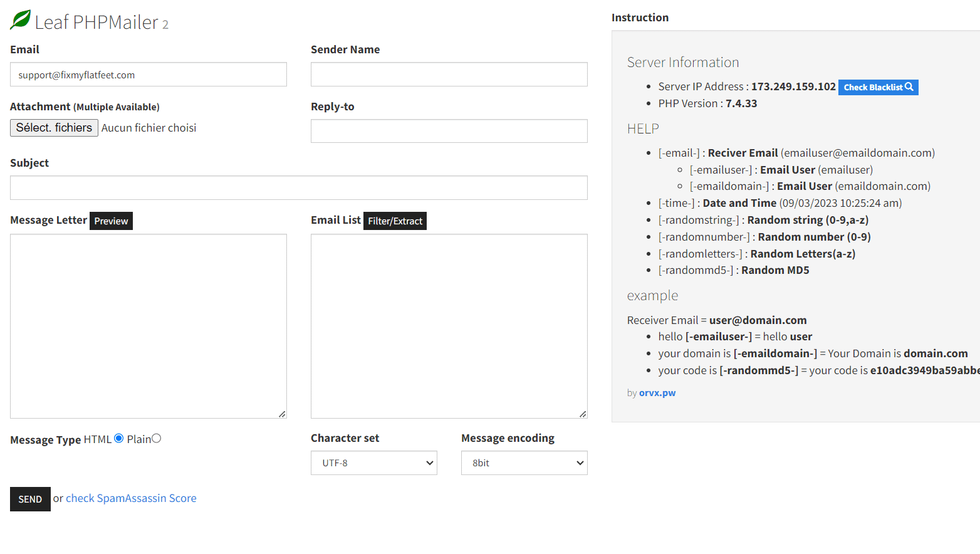Focus the Sender Name field
The width and height of the screenshot is (980, 554).
(449, 75)
